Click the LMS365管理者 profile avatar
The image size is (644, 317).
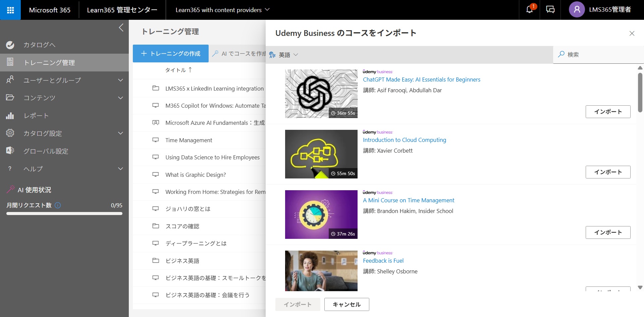pos(577,10)
